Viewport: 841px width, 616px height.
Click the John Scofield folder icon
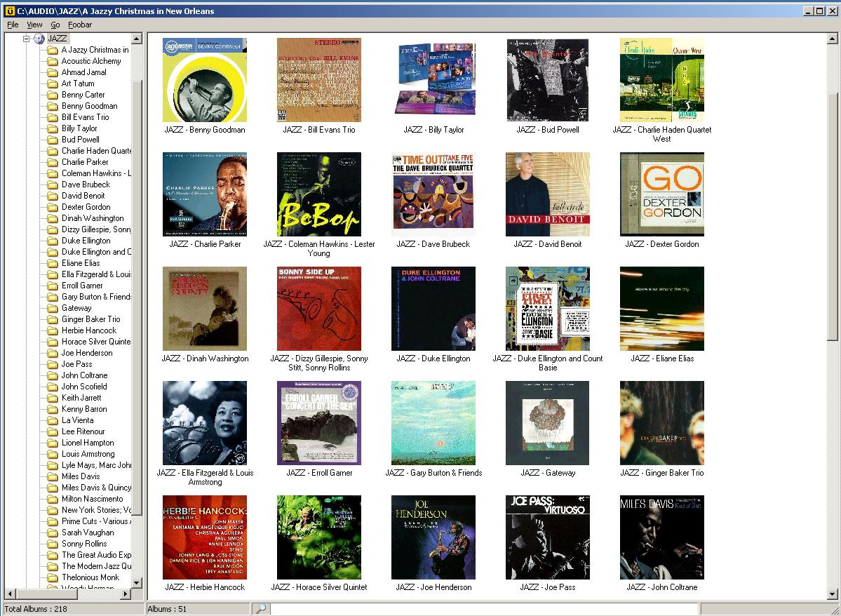click(x=52, y=387)
